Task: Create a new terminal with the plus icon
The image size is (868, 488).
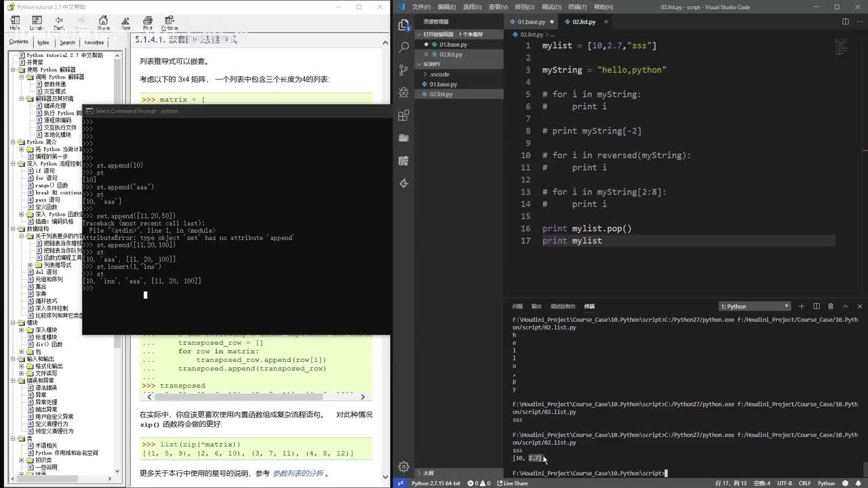Action: click(x=802, y=306)
